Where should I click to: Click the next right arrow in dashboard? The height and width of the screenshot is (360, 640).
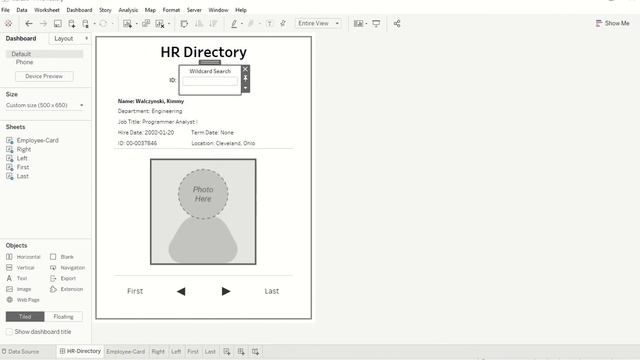click(226, 291)
